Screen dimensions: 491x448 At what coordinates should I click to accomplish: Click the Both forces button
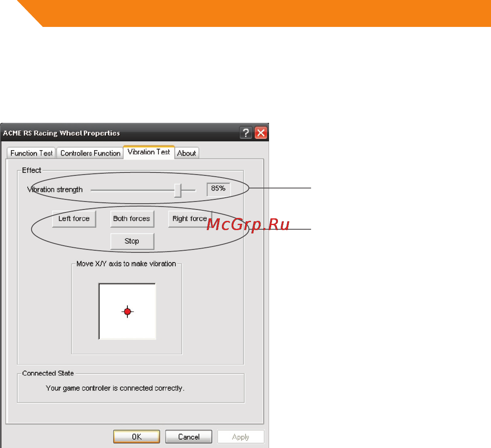[x=132, y=219]
